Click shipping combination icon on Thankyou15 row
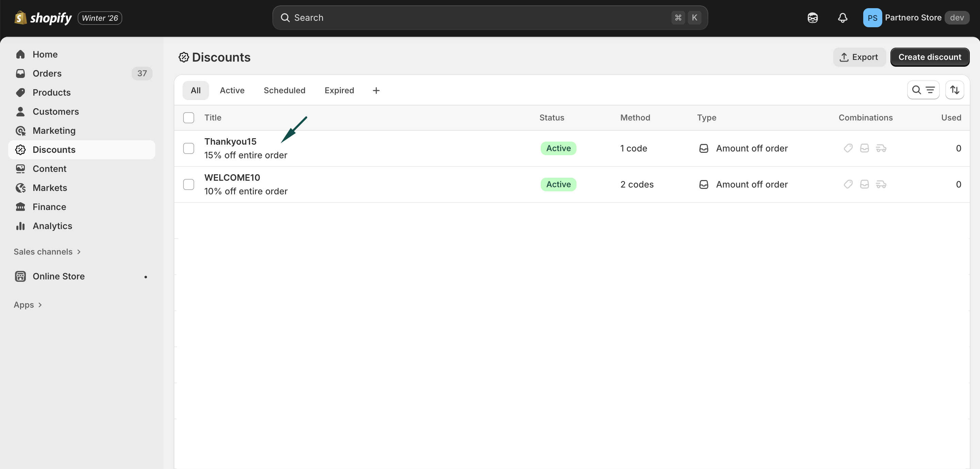Viewport: 980px width, 469px height. point(881,148)
